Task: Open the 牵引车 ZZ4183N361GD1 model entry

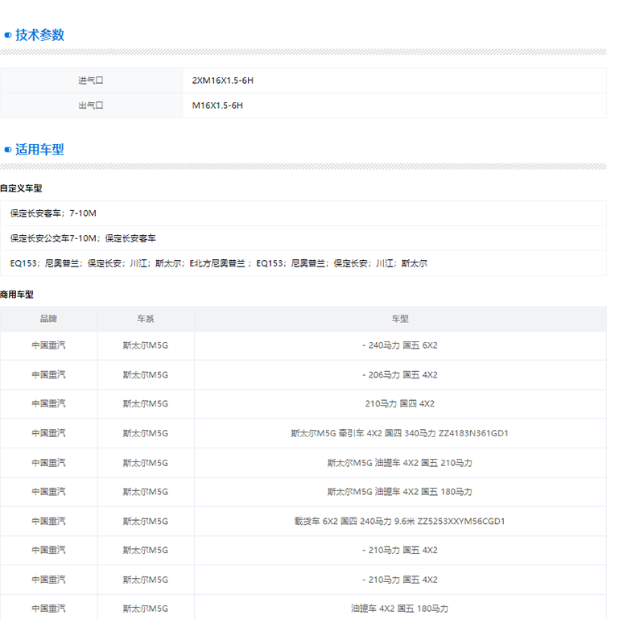Action: (400, 433)
